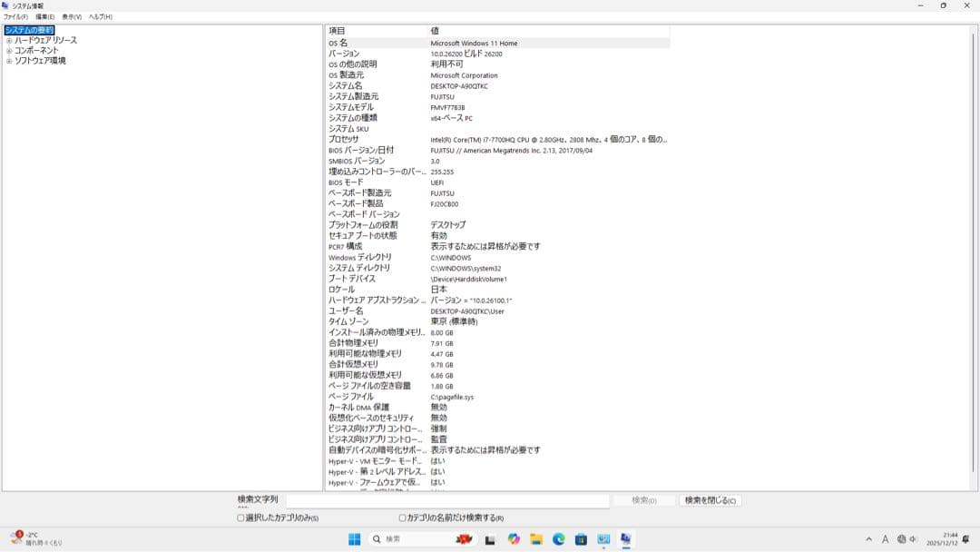This screenshot has width=980, height=552.
Task: Expand the ハードウェア リソース tree node
Action: coord(9,40)
